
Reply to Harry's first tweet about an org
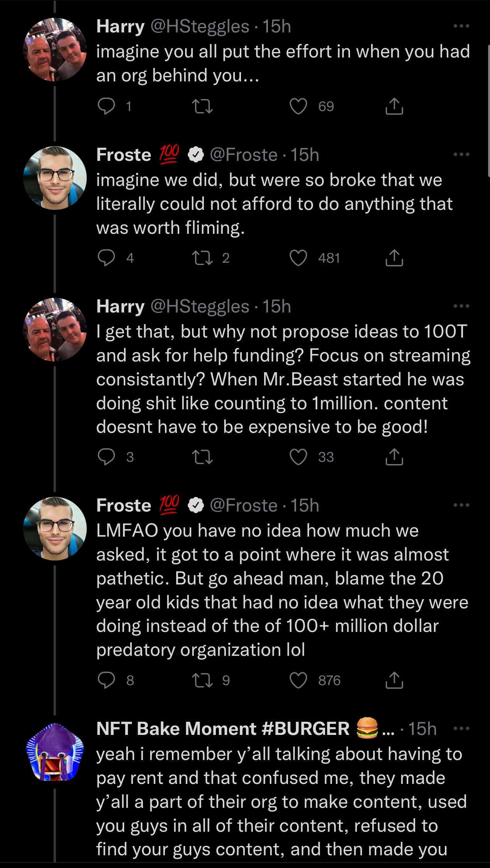click(x=106, y=106)
